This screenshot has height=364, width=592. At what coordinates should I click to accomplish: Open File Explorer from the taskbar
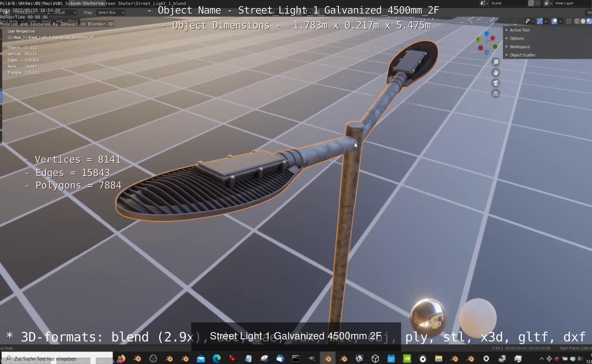[x=438, y=359]
